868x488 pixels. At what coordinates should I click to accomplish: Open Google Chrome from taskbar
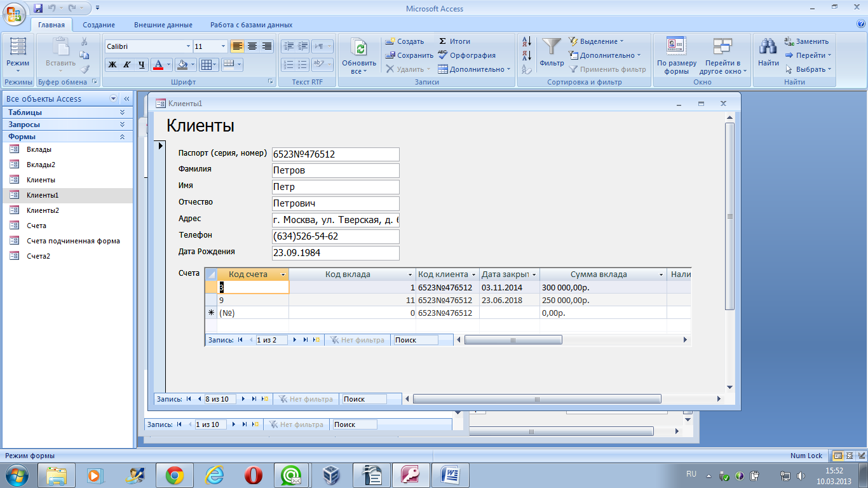[x=175, y=475]
